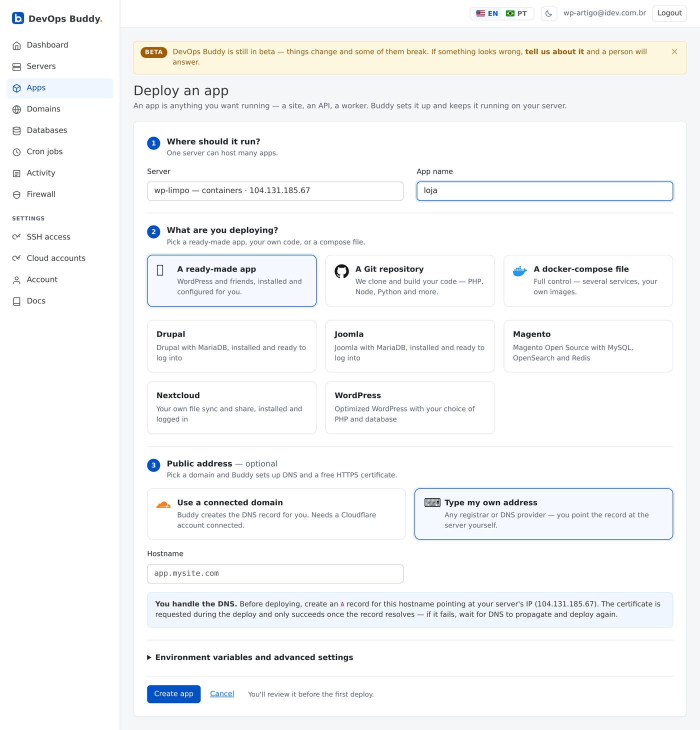
Task: Click the Docker whale icon
Action: 520,271
